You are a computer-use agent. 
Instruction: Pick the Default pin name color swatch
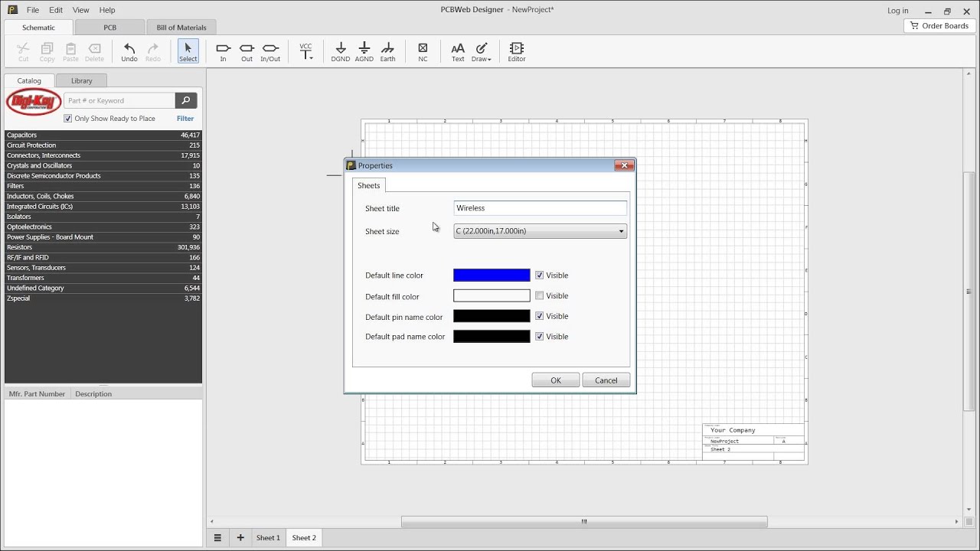tap(492, 316)
